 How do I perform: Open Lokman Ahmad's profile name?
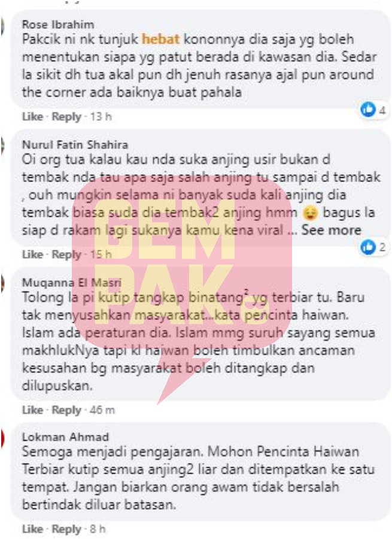click(65, 437)
